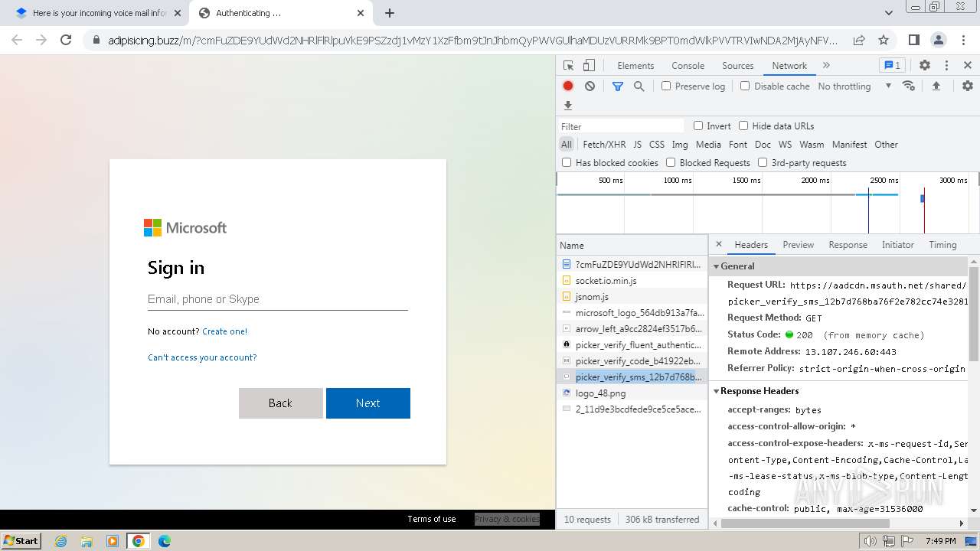Open the Response tab of request
The height and width of the screenshot is (551, 980).
[848, 245]
